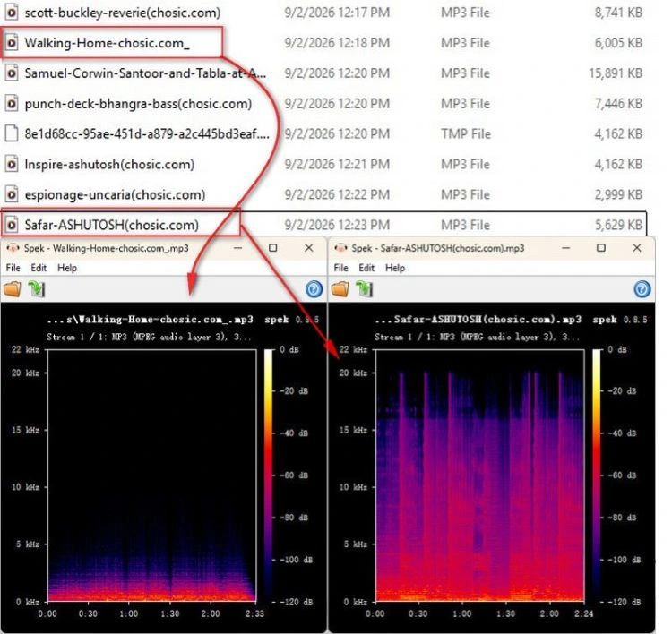Minimize the Safar-ASHUTOSH Spek window
Image resolution: width=672 pixels, height=634 pixels.
point(565,248)
